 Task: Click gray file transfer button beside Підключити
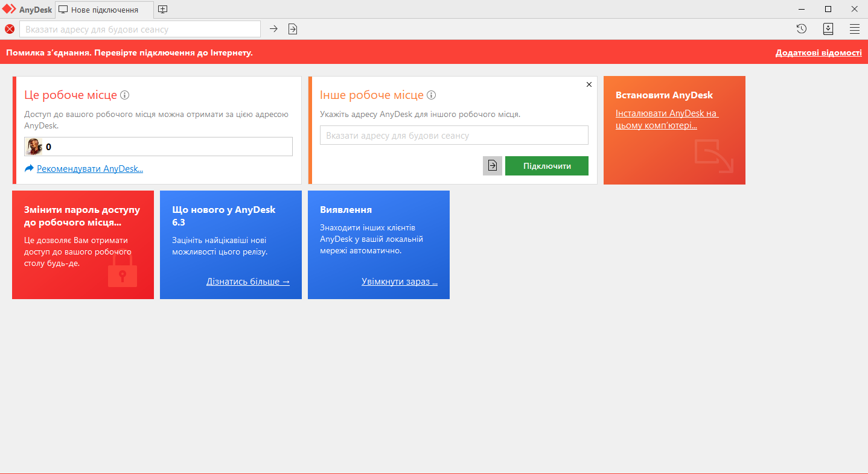(x=493, y=166)
